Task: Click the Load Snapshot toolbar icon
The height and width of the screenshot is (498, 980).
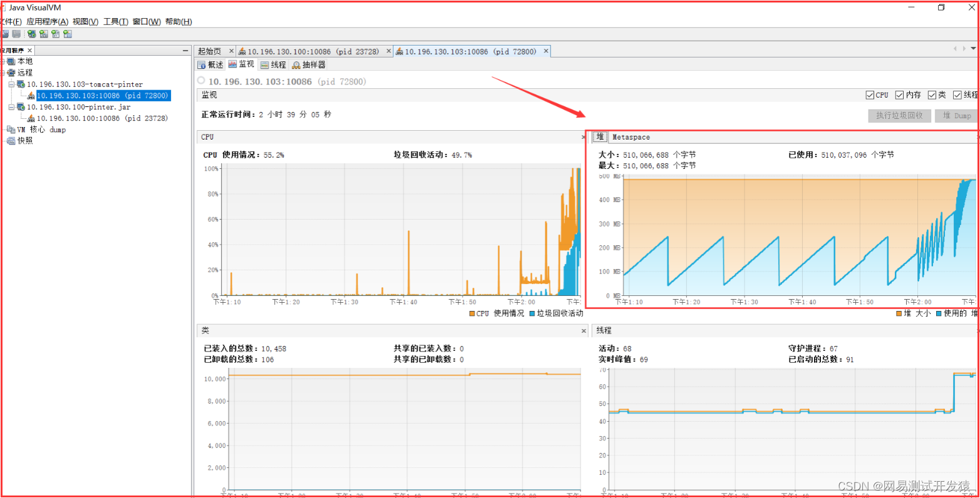Action: (4, 34)
